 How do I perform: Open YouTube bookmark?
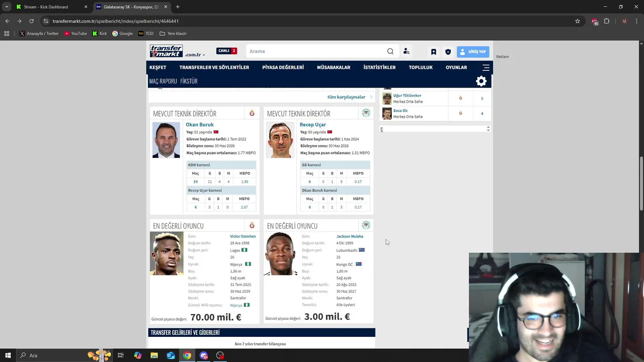[75, 34]
